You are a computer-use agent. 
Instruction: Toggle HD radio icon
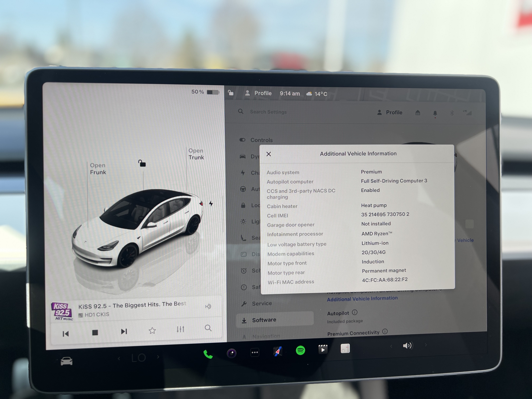coord(208,306)
